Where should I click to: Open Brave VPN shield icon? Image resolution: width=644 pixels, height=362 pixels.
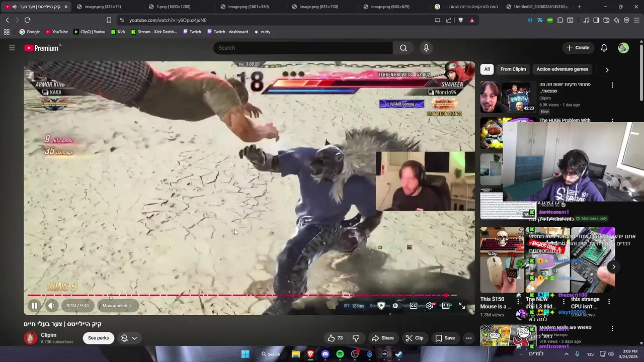[626, 20]
